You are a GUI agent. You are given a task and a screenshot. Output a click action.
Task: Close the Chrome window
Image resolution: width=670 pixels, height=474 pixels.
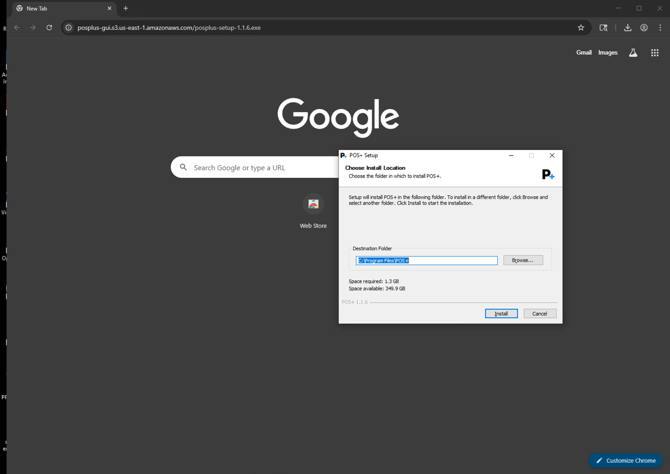[659, 9]
